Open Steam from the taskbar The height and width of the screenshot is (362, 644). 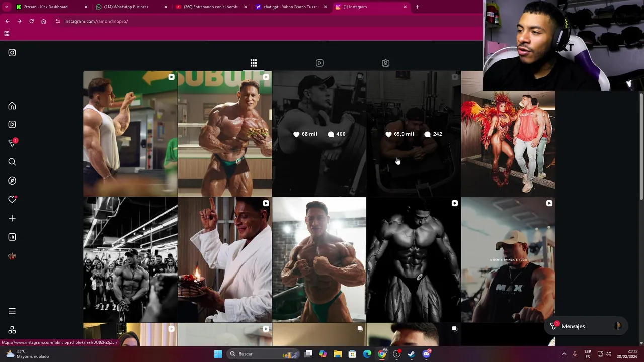tap(411, 354)
